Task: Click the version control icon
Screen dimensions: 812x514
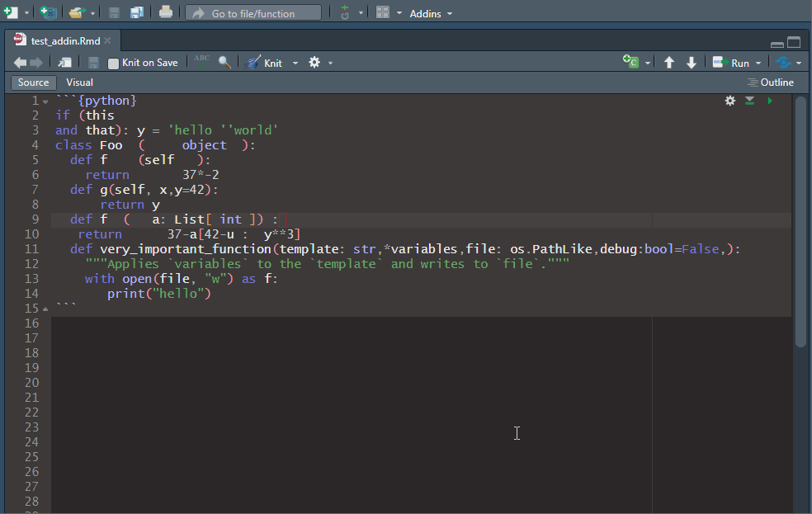Action: tap(345, 12)
